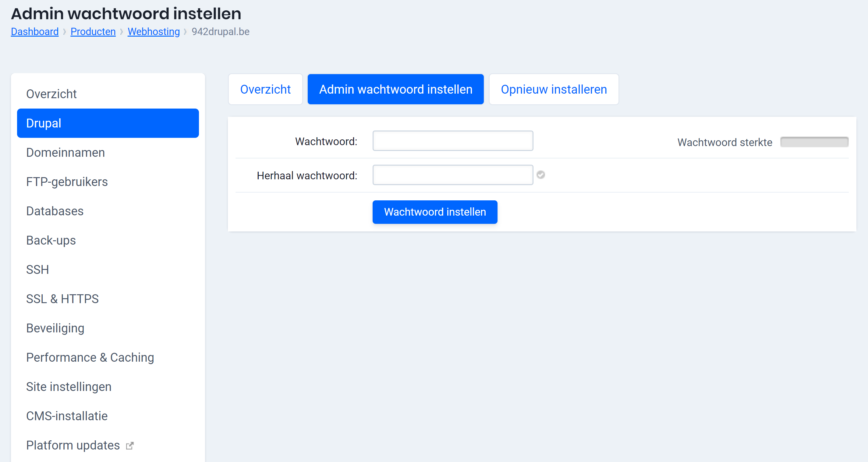This screenshot has height=462, width=868.
Task: Expand the Site instellingen sidebar section
Action: [x=69, y=386]
